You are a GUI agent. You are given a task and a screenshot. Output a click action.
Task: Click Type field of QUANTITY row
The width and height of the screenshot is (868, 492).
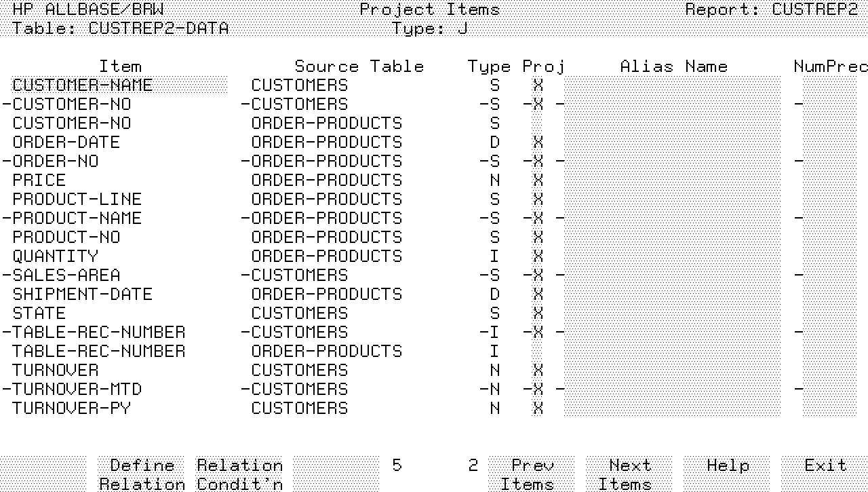494,257
